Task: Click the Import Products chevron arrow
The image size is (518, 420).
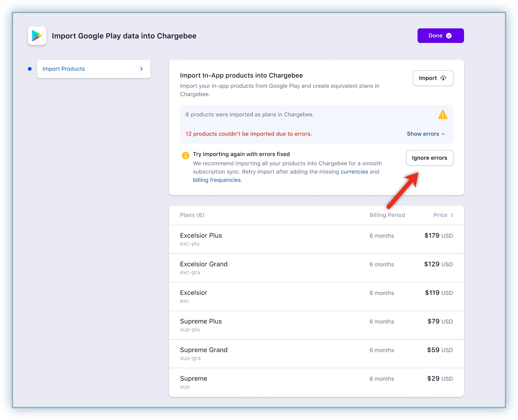Action: [x=141, y=69]
